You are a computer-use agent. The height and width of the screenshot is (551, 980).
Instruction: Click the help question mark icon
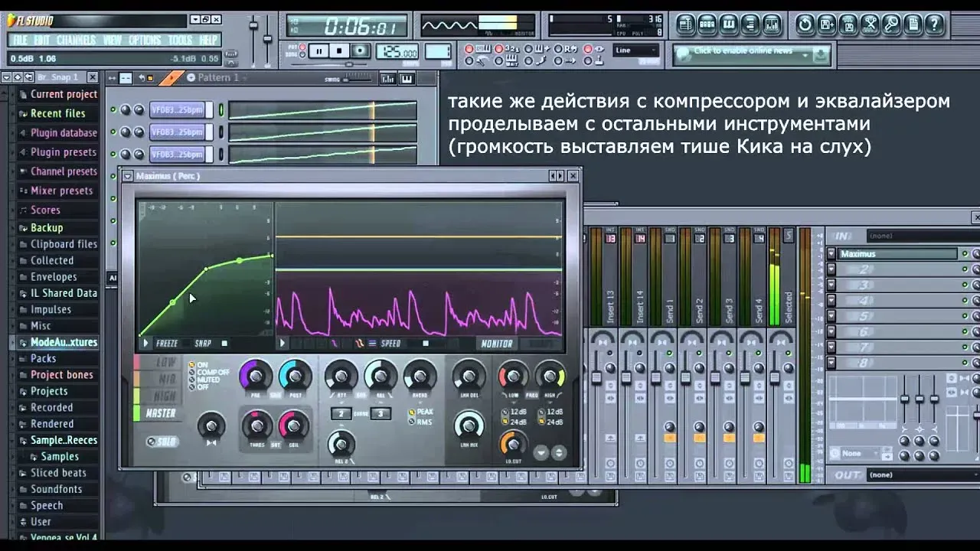(934, 25)
